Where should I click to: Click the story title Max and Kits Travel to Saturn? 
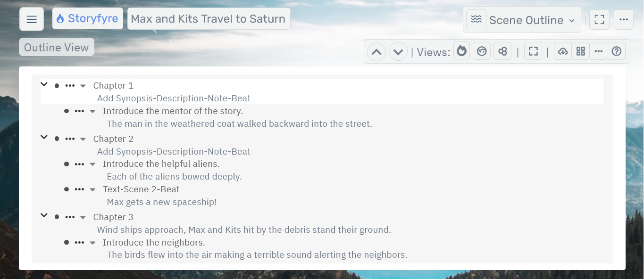coord(209,19)
